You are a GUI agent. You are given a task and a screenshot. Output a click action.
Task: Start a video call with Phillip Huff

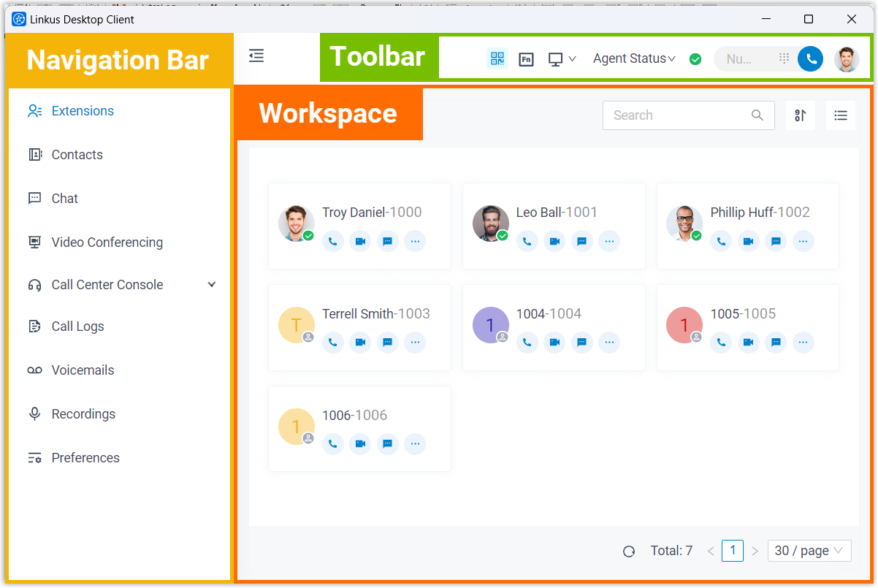749,241
